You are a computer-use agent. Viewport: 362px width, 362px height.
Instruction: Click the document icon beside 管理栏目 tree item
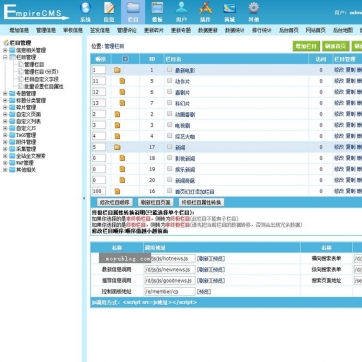point(21,64)
